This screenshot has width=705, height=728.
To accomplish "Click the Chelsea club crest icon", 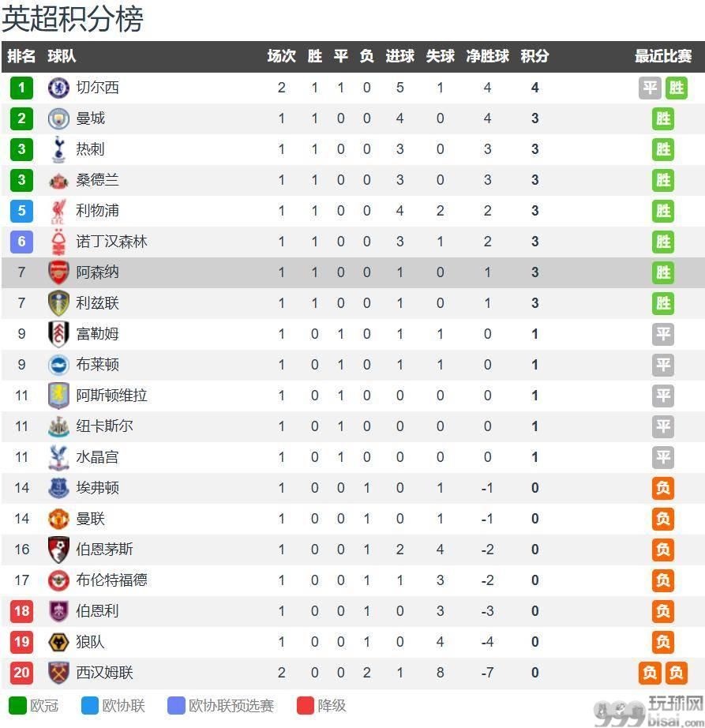I will pos(58,88).
